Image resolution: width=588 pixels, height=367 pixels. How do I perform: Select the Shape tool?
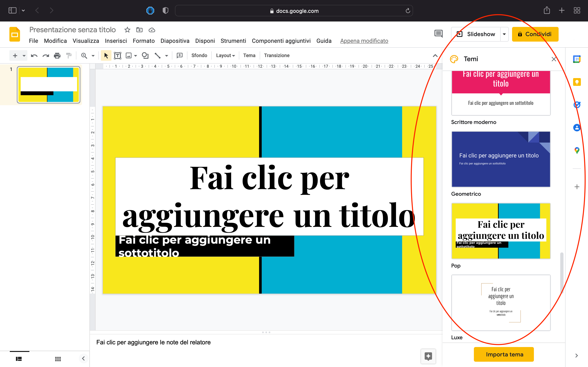tap(145, 55)
